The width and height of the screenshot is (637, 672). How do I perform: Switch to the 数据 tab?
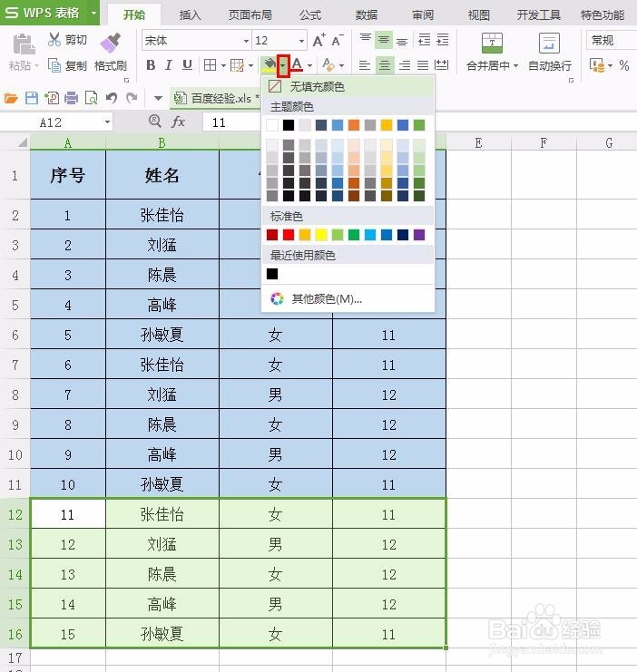point(367,15)
